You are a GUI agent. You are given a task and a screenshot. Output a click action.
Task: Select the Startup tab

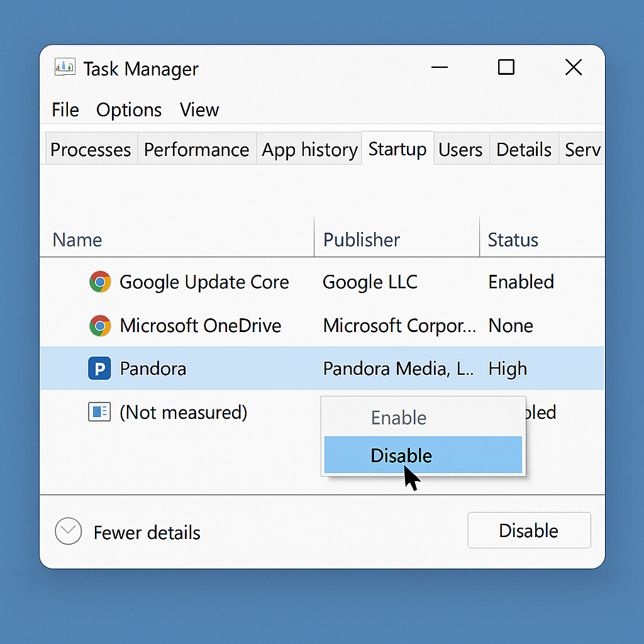click(x=397, y=148)
